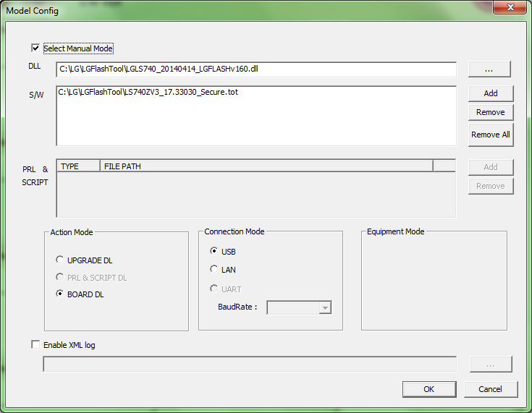Open the DLL browse button
This screenshot has width=532, height=413.
click(x=489, y=69)
